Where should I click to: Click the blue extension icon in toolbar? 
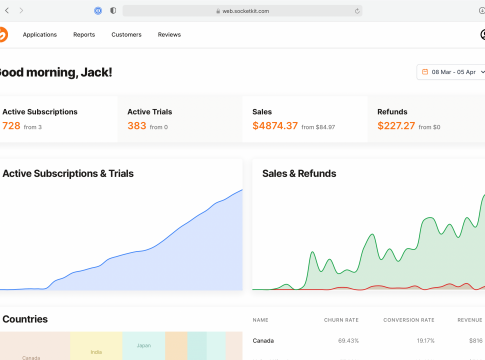tap(98, 11)
